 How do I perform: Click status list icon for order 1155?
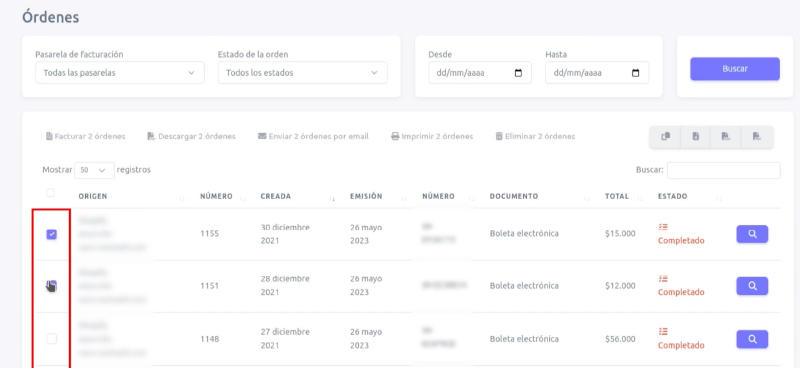(x=663, y=227)
